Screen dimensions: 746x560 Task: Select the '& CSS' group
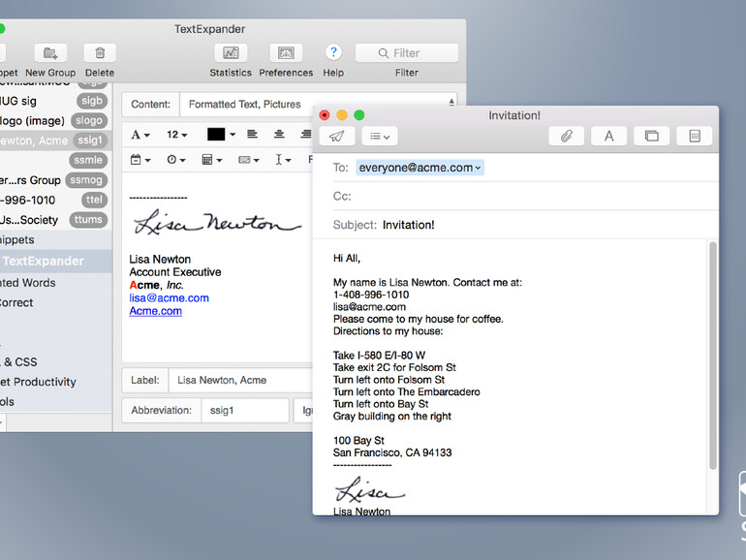point(54,362)
